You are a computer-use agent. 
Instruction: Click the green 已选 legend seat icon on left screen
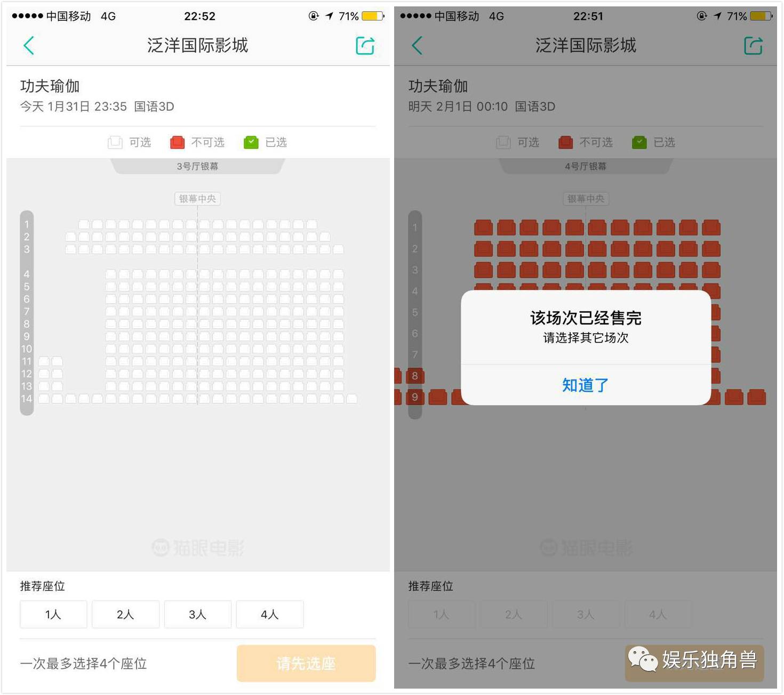(x=251, y=142)
